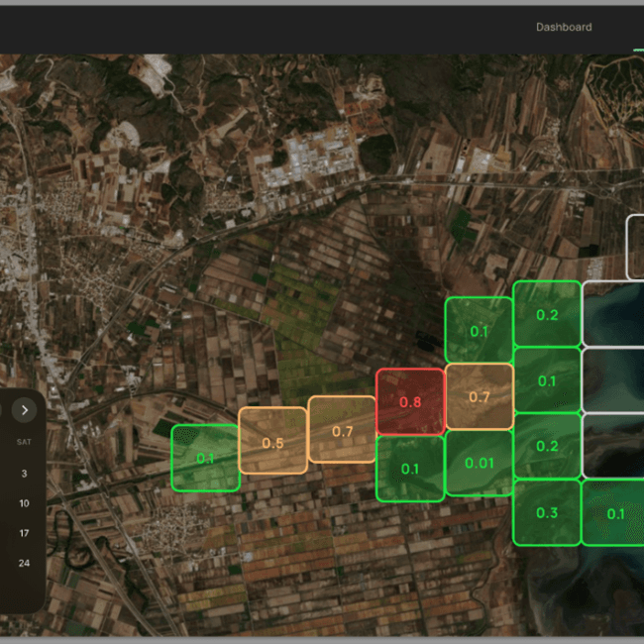Select green 0.2 tile directly above 0.3 tile
This screenshot has width=644, height=644.
[547, 446]
